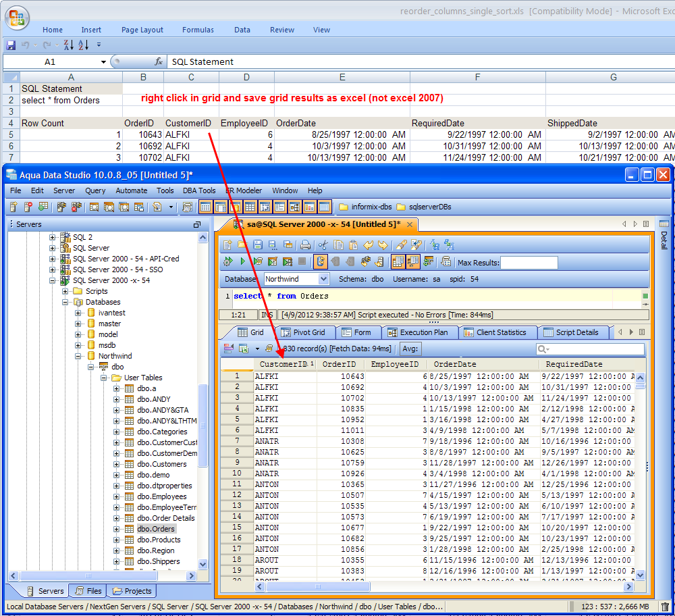
Task: Open the Database dropdown showing Northwind
Action: click(323, 279)
